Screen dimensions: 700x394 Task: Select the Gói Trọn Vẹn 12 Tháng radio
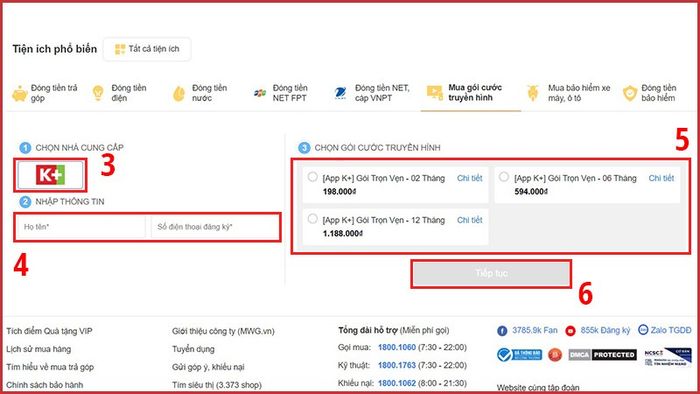(x=312, y=219)
